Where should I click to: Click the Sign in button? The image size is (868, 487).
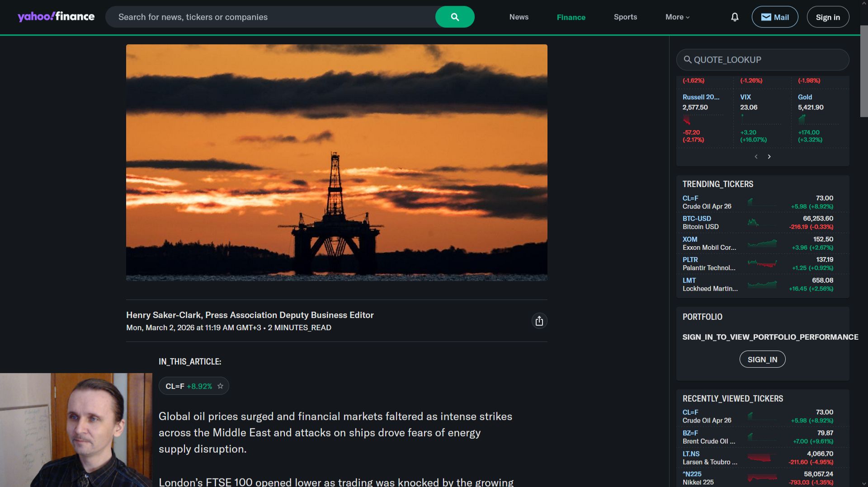pyautogui.click(x=827, y=17)
